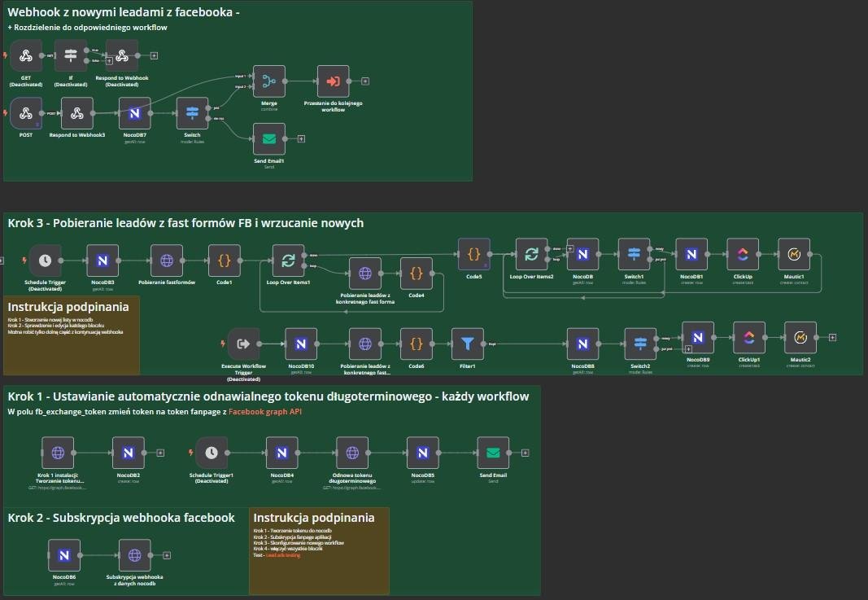Open the NocoDB9 node

(698, 337)
